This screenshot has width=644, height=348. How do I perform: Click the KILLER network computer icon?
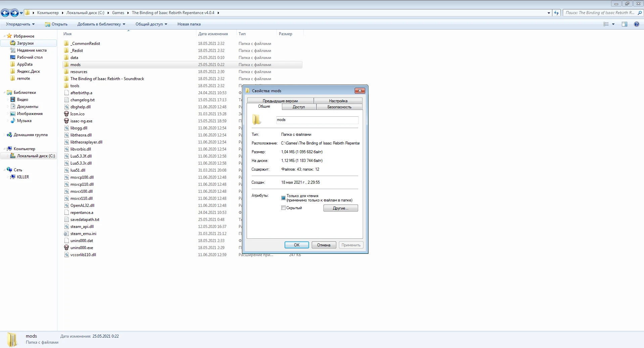[13, 177]
